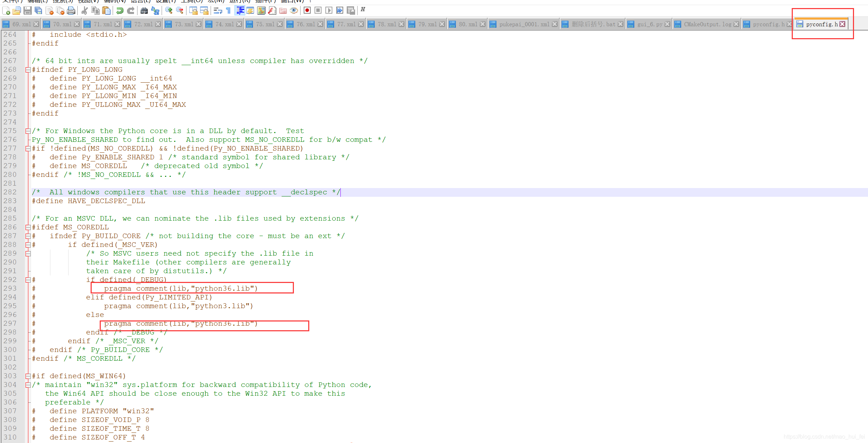Copy the selection using the toolbar Copy icon
Image resolution: width=868 pixels, height=443 pixels.
point(95,11)
